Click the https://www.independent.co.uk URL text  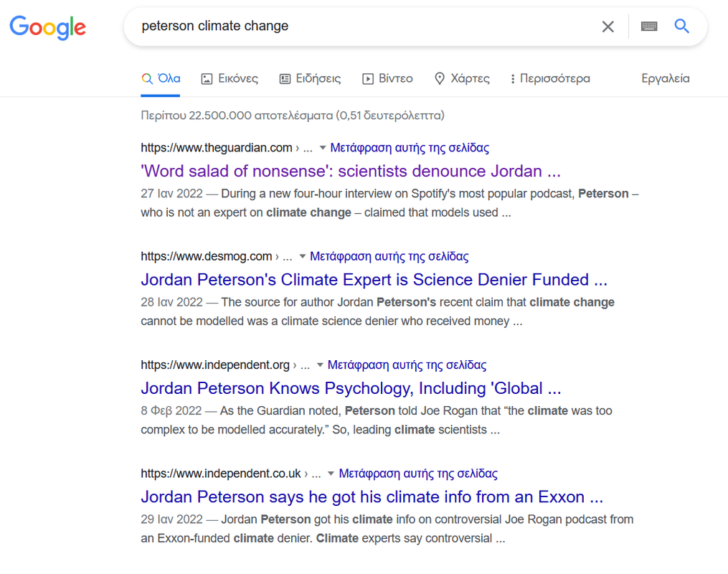tap(220, 474)
